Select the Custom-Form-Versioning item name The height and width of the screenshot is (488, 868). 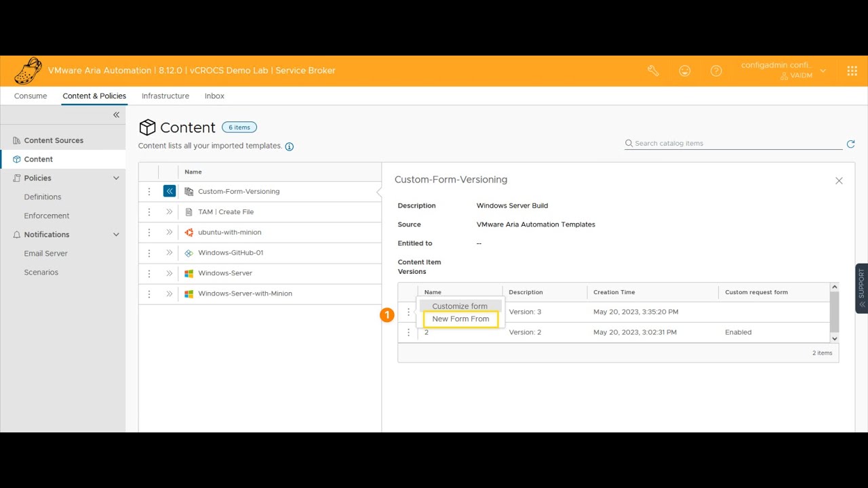point(239,192)
